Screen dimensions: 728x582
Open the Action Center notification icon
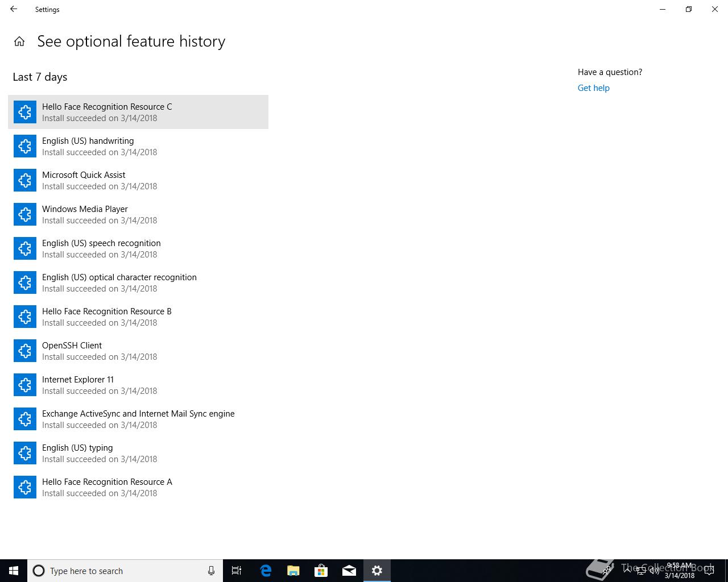pyautogui.click(x=709, y=571)
